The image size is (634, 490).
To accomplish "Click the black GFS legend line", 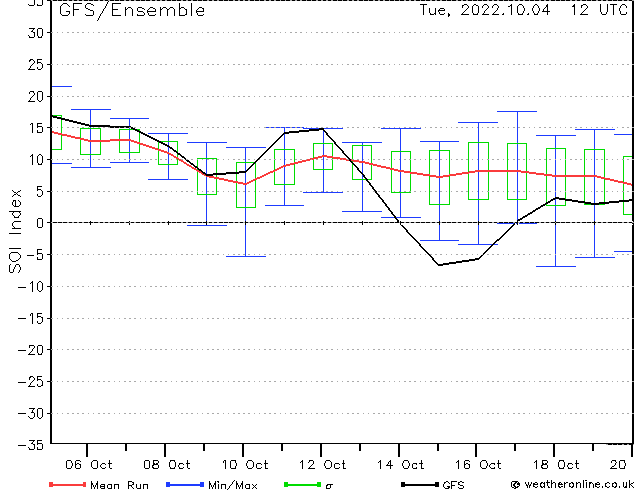I will (x=420, y=484).
